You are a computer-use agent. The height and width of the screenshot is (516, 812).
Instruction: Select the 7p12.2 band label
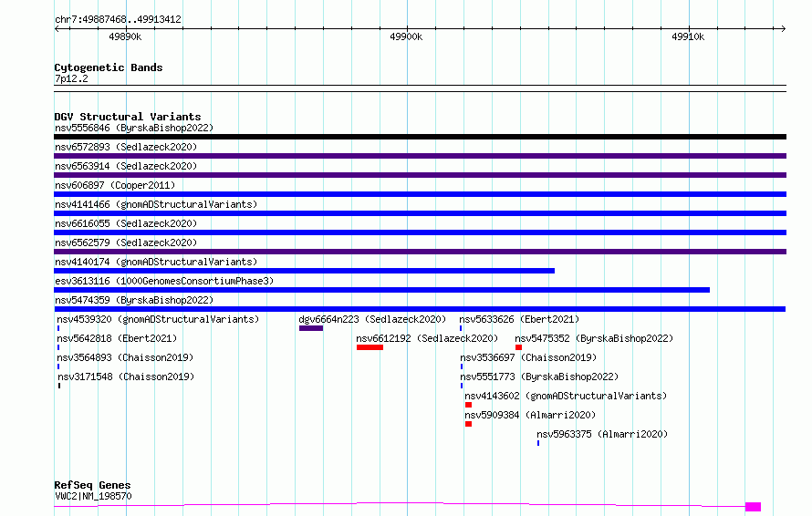click(x=71, y=78)
